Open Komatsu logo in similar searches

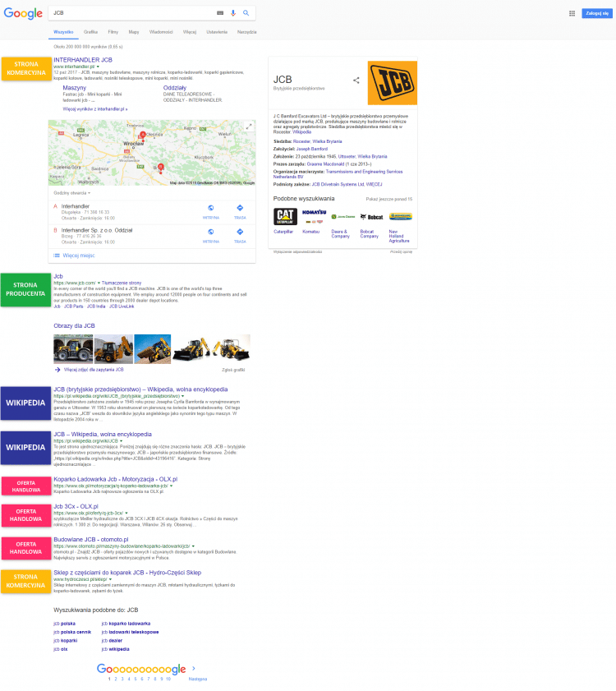point(315,216)
